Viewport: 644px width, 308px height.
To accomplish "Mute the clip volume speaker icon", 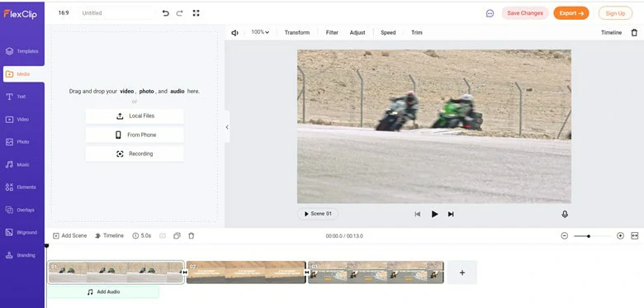I will pos(234,33).
